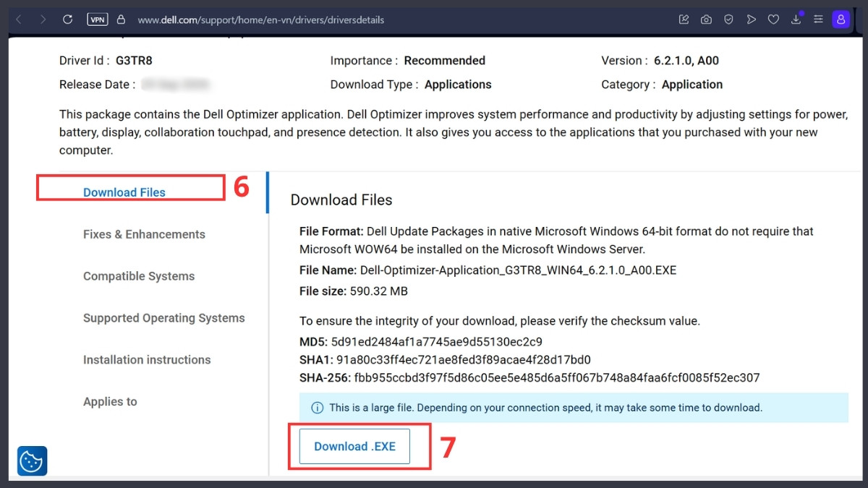Click the Dell-Optimizer file name text
Image resolution: width=868 pixels, height=488 pixels.
coord(518,270)
